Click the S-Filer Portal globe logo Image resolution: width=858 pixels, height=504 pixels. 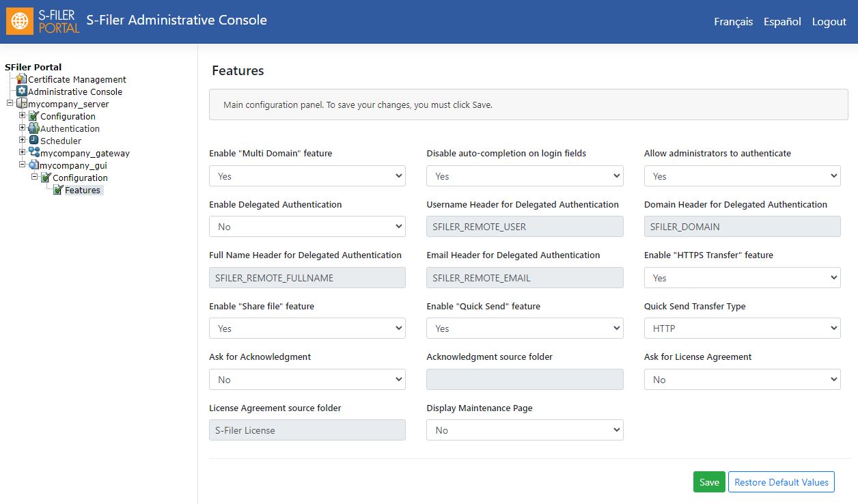point(20,20)
